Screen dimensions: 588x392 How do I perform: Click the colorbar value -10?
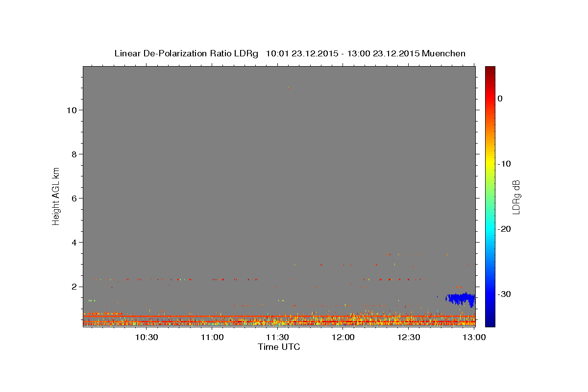click(x=504, y=164)
